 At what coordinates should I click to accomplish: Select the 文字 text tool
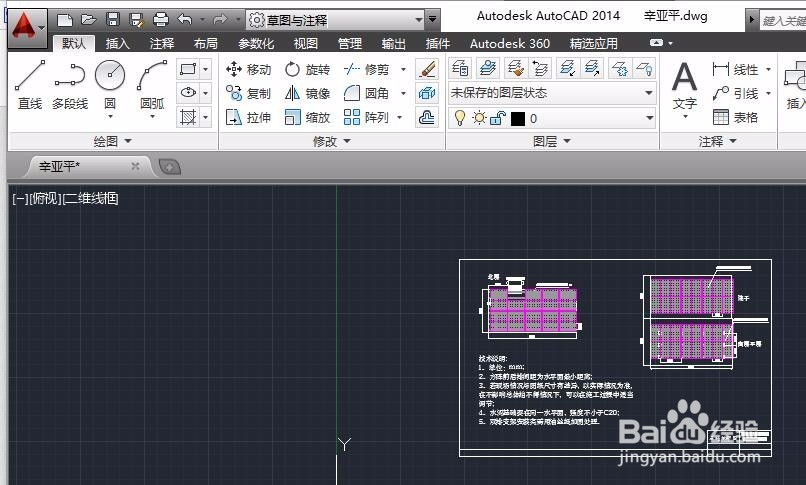tap(685, 87)
